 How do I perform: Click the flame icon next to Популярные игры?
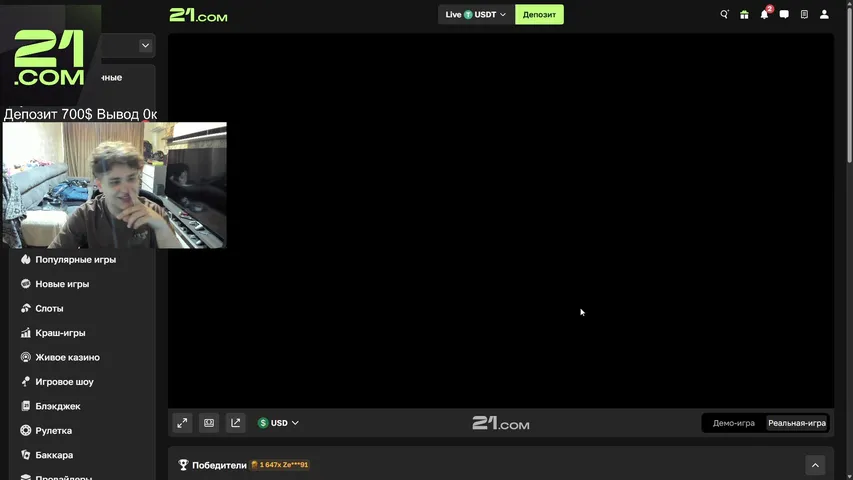pyautogui.click(x=26, y=260)
